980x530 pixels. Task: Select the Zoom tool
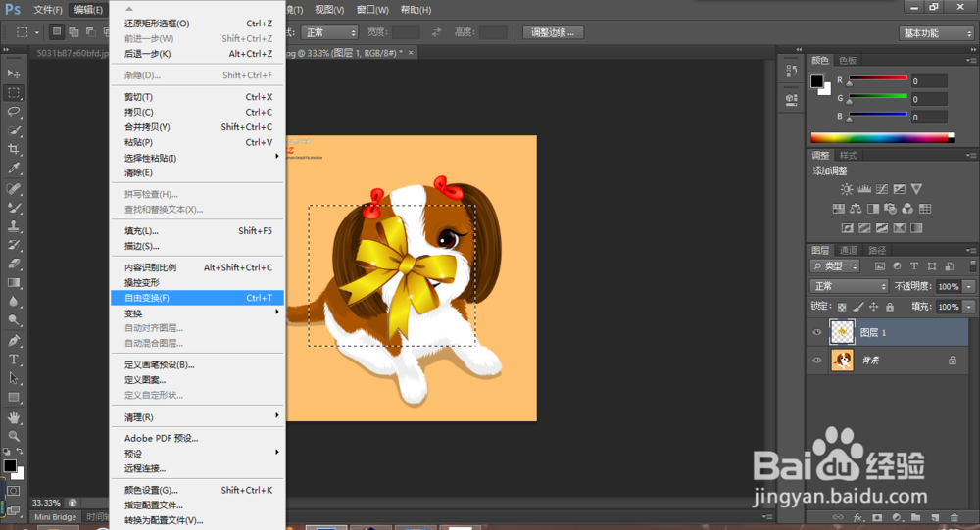click(14, 436)
